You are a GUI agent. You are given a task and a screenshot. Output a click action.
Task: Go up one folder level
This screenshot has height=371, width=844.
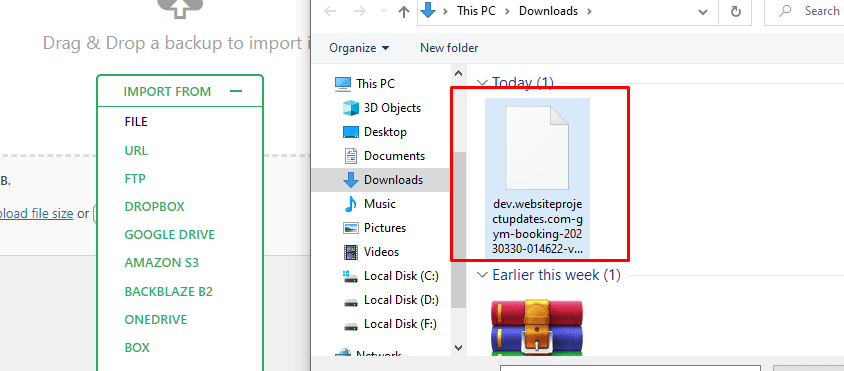(404, 11)
